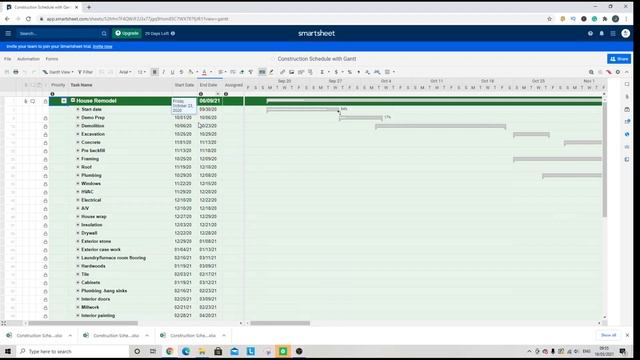Click the Undo arrow in the toolbar
Viewport: 640px width, 360px height.
coord(25,72)
